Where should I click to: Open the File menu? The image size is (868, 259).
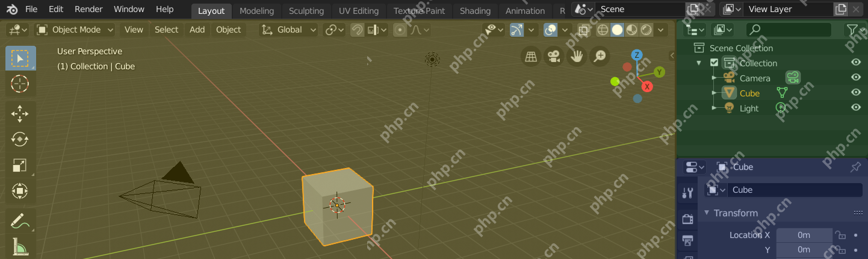(31, 9)
